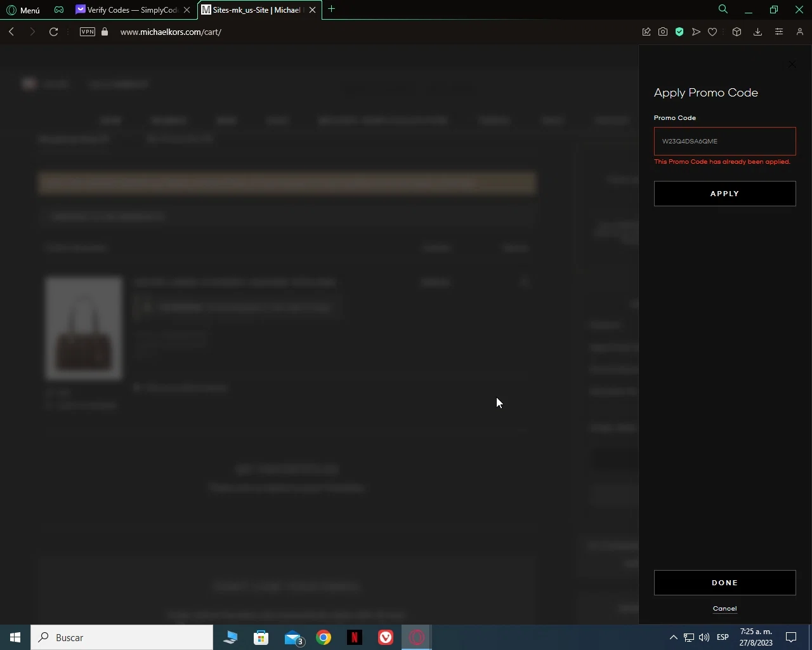Click the Buscar taskbar search box
Image resolution: width=812 pixels, height=650 pixels.
tap(122, 637)
